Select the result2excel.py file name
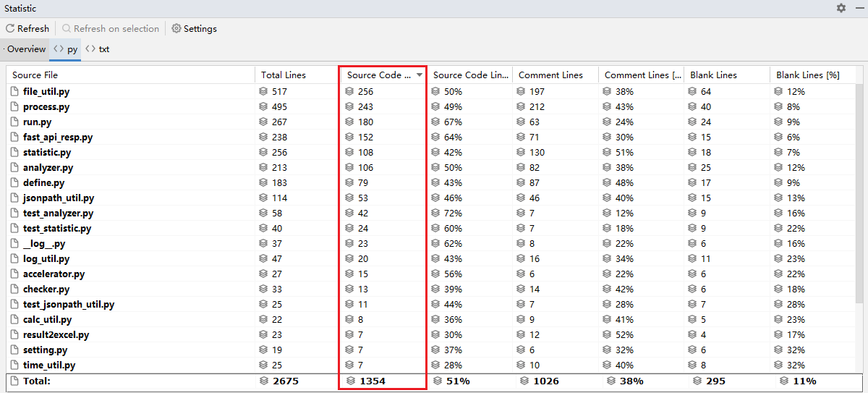The width and height of the screenshot is (868, 393). (x=56, y=335)
